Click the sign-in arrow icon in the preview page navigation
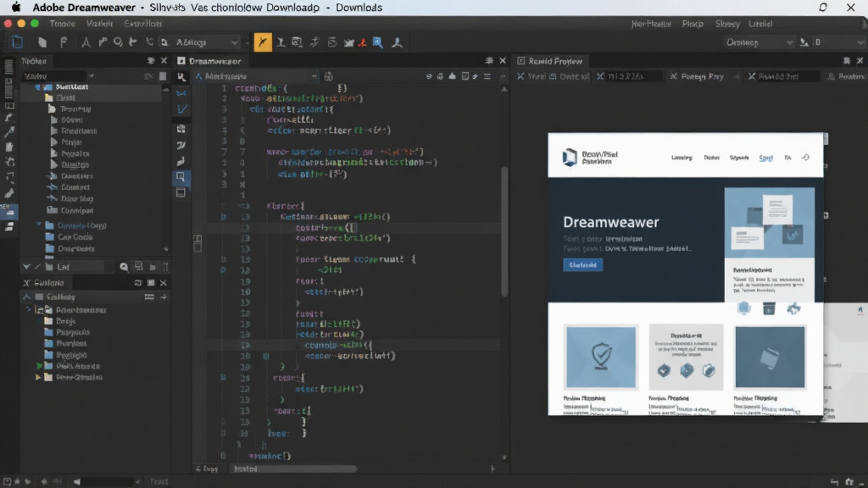 (805, 158)
